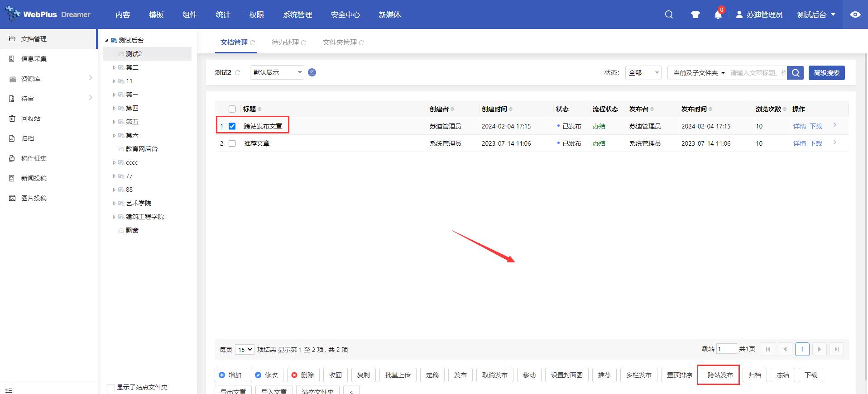Toggle the preview eye icon
This screenshot has width=868, height=394.
coord(855,14)
